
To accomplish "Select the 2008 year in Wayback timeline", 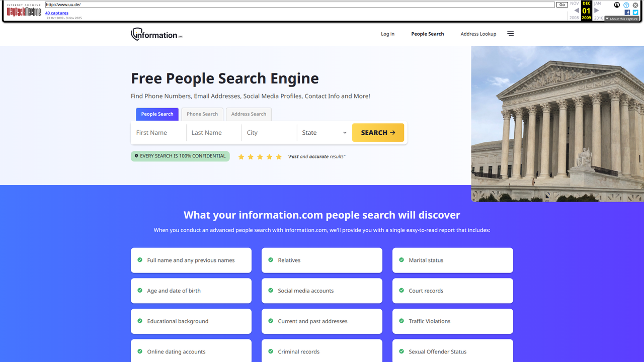I will (x=574, y=18).
